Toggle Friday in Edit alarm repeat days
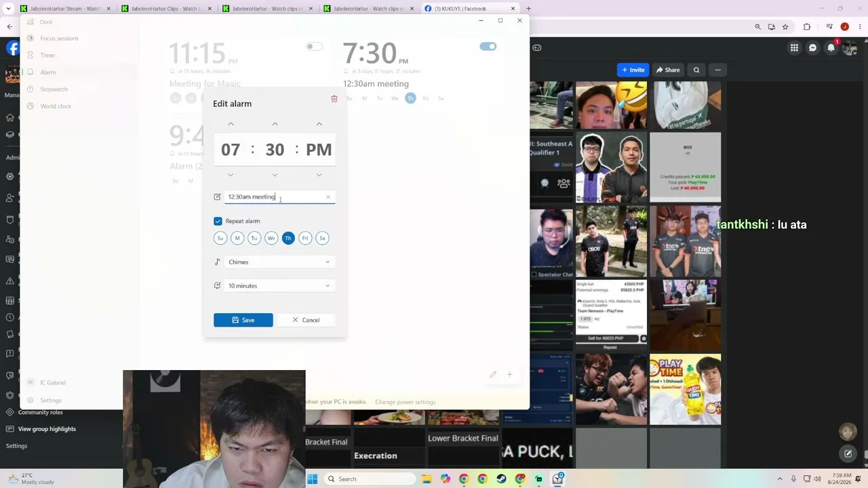 coord(305,238)
